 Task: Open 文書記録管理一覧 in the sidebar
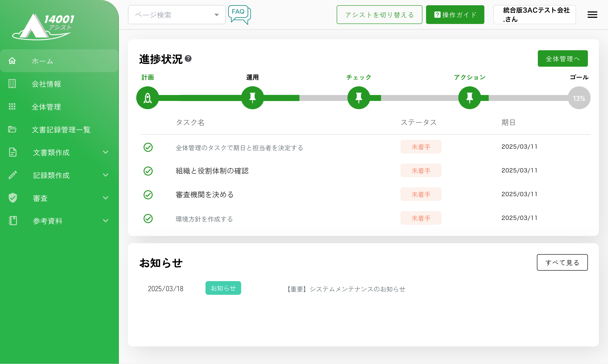(61, 129)
